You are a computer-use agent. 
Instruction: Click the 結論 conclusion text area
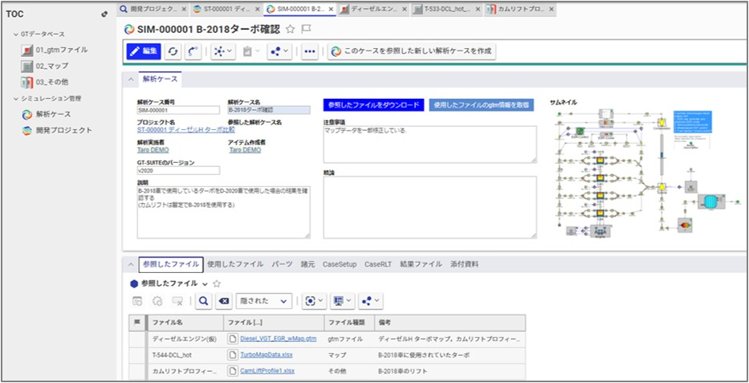click(x=430, y=207)
